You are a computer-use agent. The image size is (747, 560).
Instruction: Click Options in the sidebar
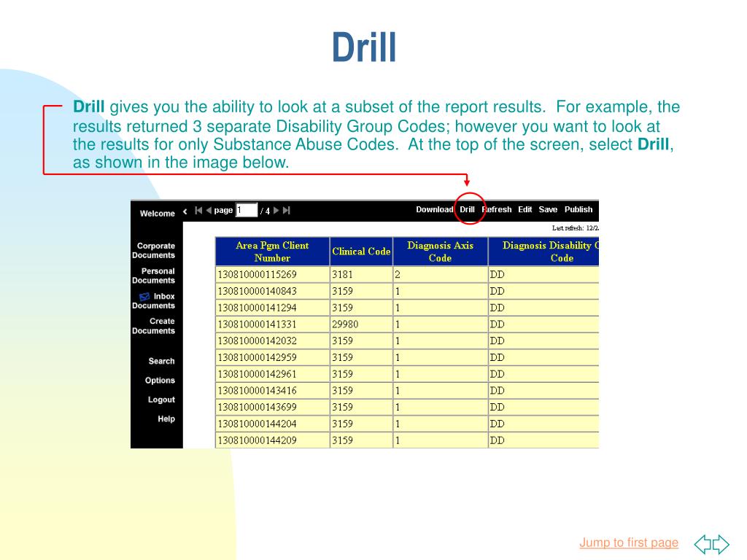tap(160, 381)
